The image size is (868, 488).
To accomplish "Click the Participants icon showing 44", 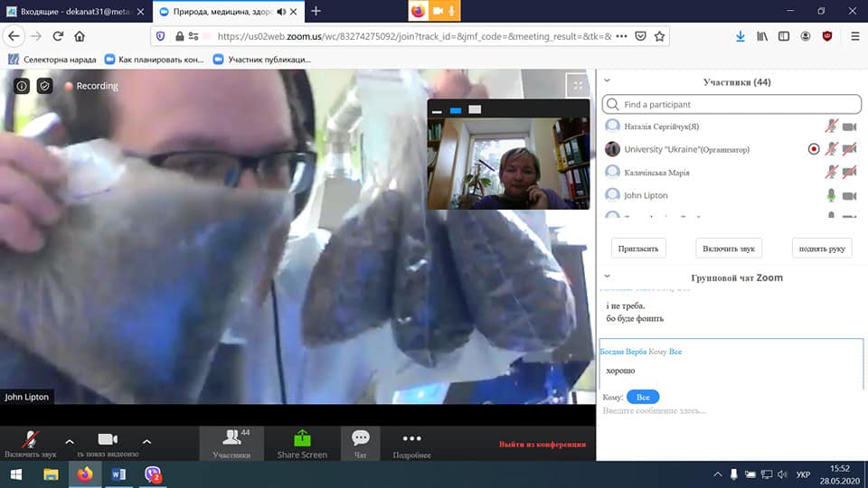I will pos(232,438).
